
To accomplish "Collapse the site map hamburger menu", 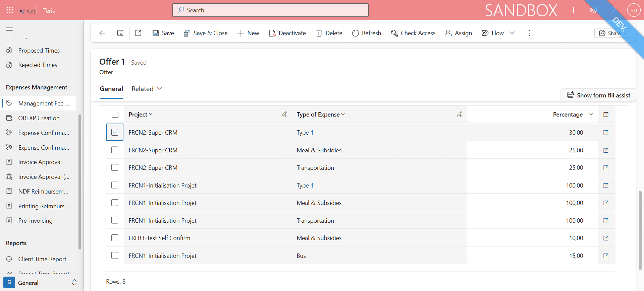I will click(x=9, y=29).
